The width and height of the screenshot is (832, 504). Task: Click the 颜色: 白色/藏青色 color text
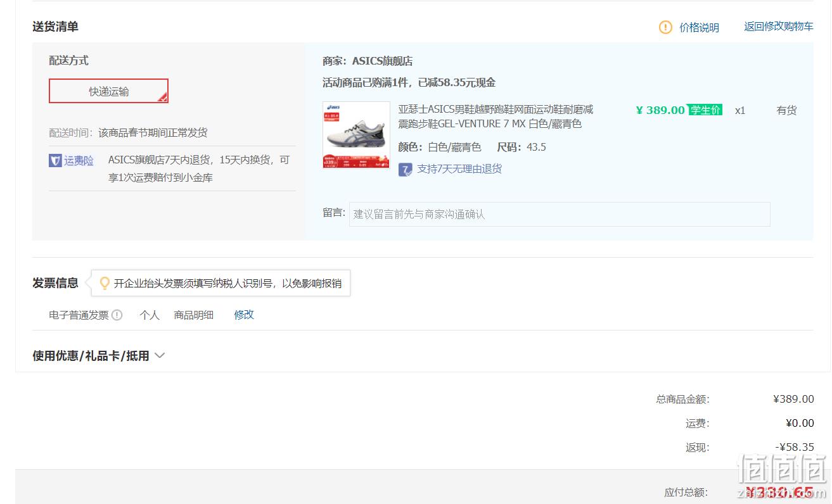[x=440, y=148]
